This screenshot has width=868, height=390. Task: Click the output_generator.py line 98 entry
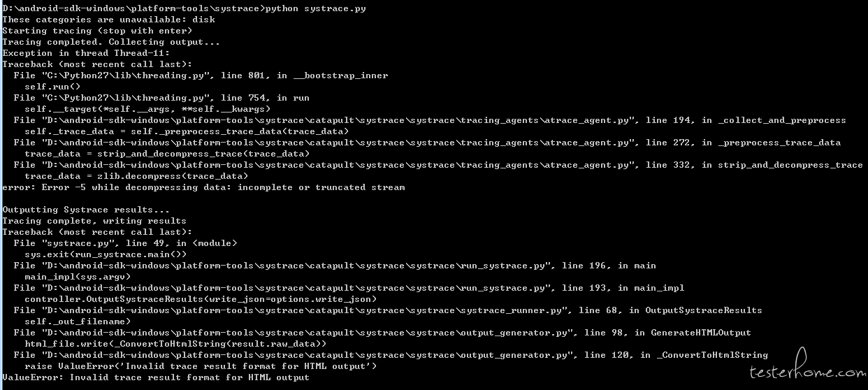tap(382, 333)
